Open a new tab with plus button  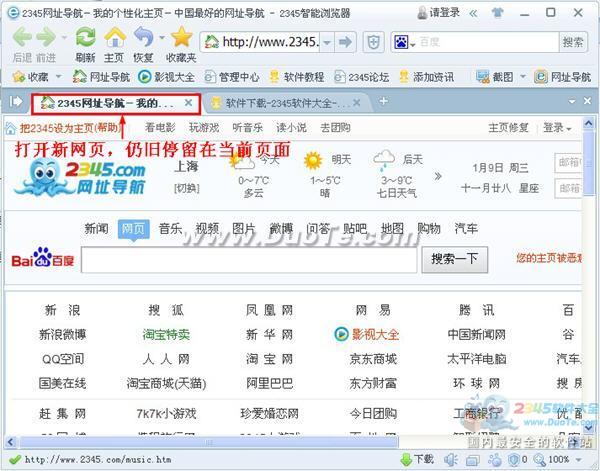pos(383,102)
